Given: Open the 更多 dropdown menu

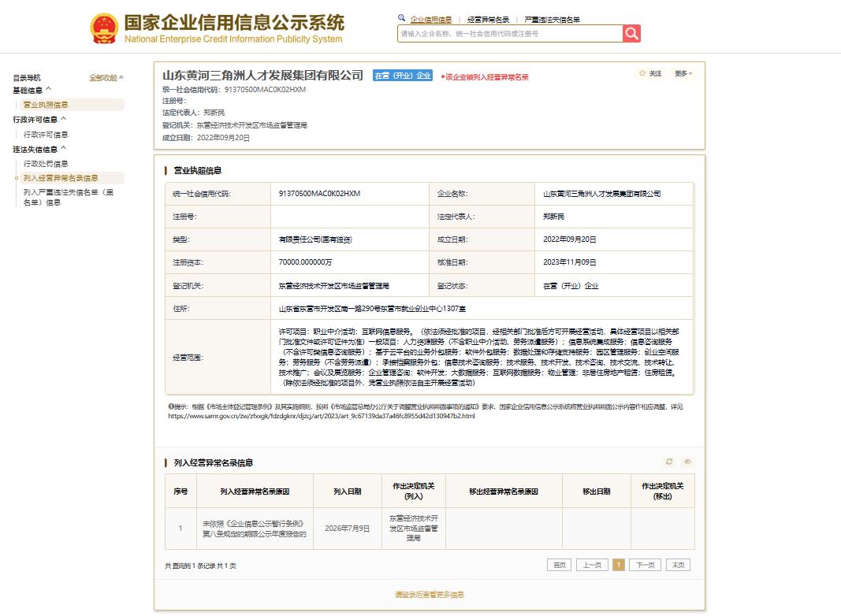Looking at the screenshot, I should [x=683, y=73].
